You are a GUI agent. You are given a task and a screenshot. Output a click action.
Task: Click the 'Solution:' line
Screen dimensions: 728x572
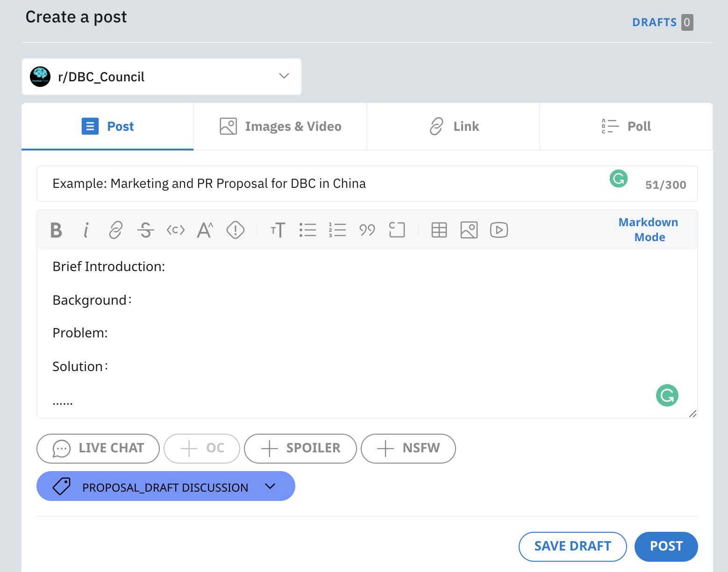(80, 366)
